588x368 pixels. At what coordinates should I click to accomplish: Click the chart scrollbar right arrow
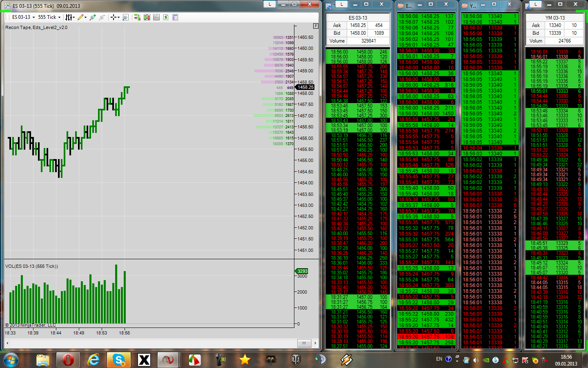coord(315,343)
